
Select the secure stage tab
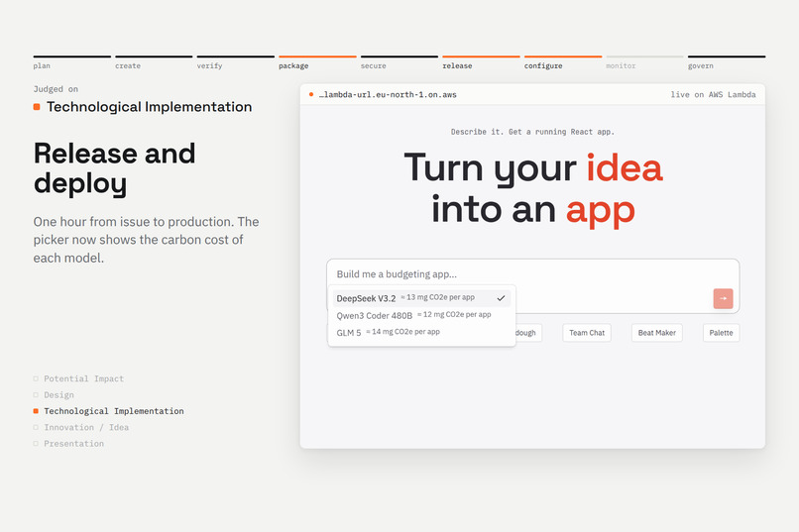399,62
